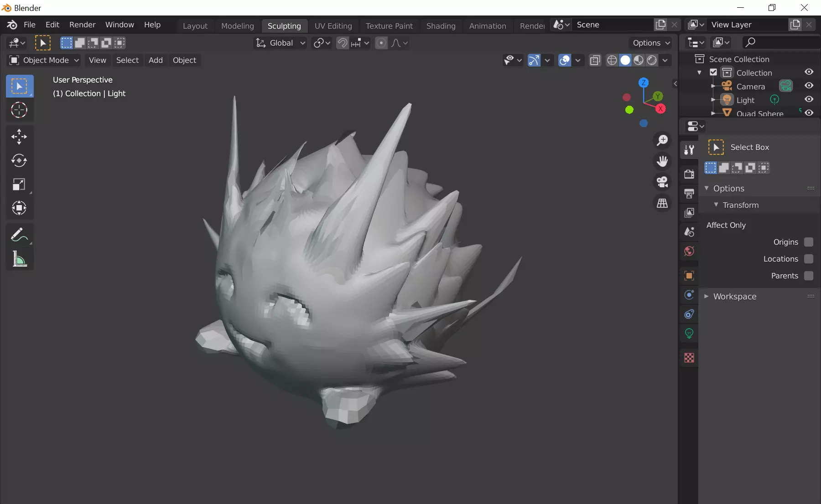The image size is (821, 504).
Task: Open the Output properties tab
Action: tap(689, 193)
